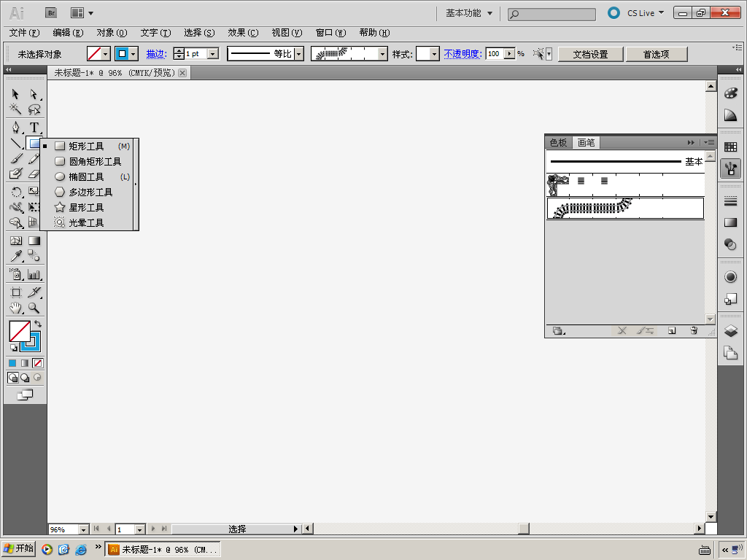Enable Draw Behind mode

(25, 378)
